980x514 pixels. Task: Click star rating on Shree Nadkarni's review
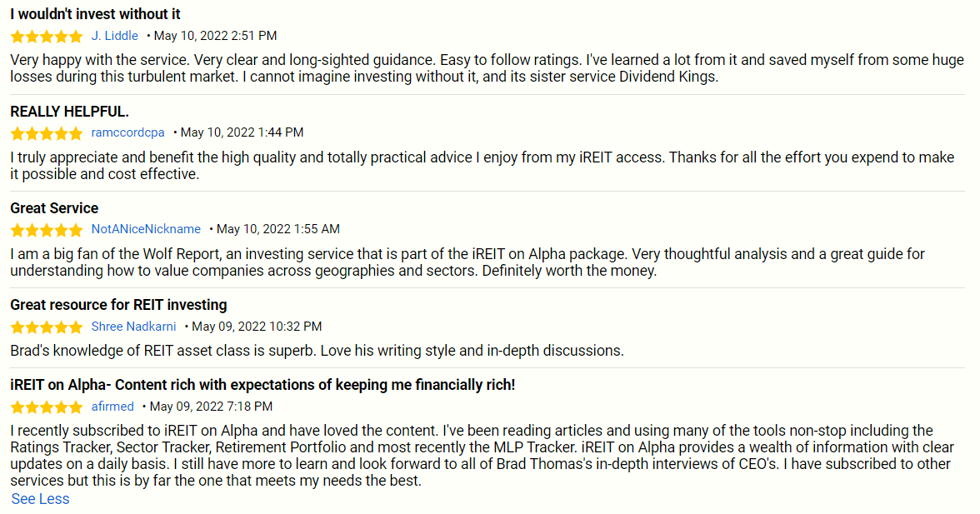[x=47, y=327]
